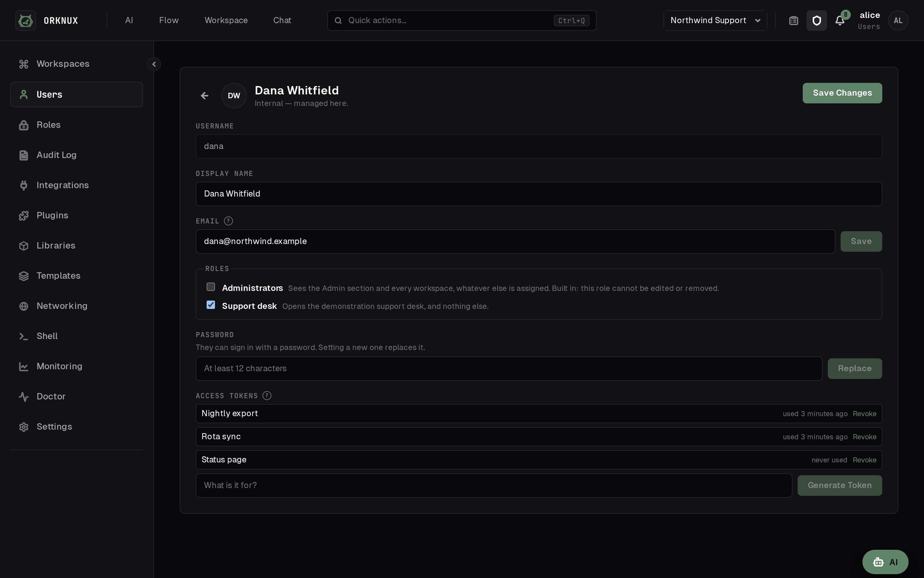Viewport: 924px width, 578px height.
Task: Open the Audit Log page
Action: [76, 155]
